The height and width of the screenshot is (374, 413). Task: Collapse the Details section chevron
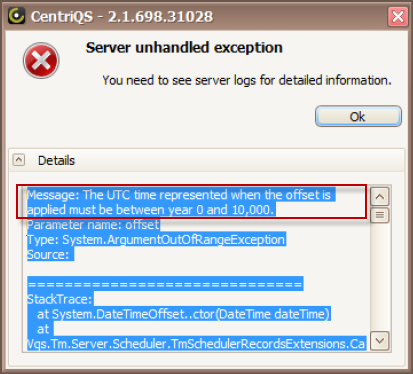pyautogui.click(x=19, y=160)
